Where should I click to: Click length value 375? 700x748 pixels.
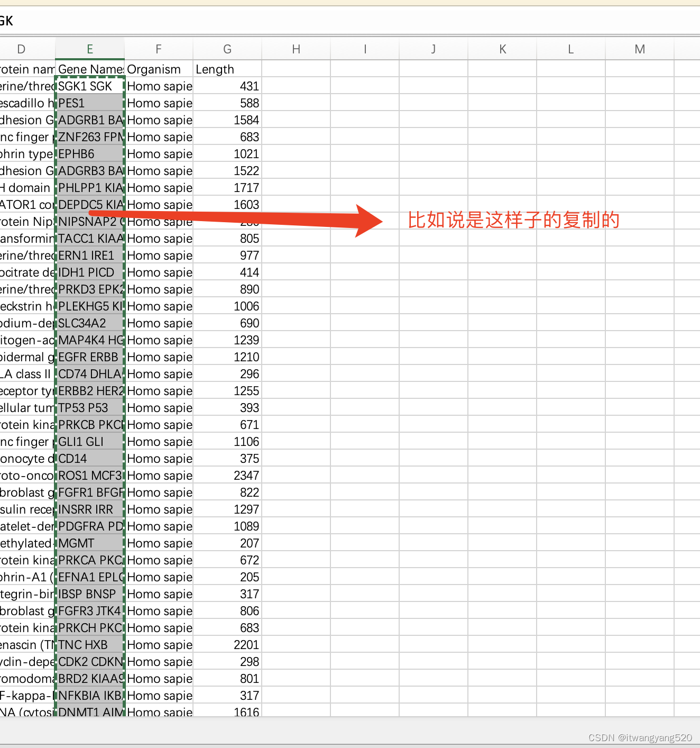(227, 458)
